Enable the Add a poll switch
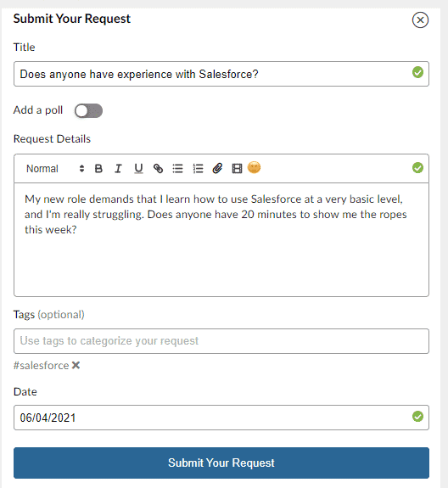Image resolution: width=448 pixels, height=488 pixels. pyautogui.click(x=88, y=111)
